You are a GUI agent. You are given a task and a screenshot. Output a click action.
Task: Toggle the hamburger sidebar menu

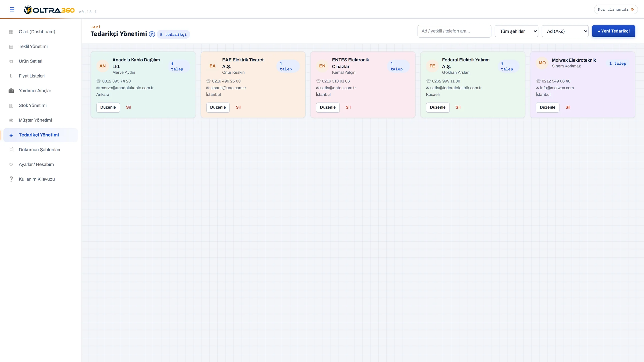(x=12, y=9)
